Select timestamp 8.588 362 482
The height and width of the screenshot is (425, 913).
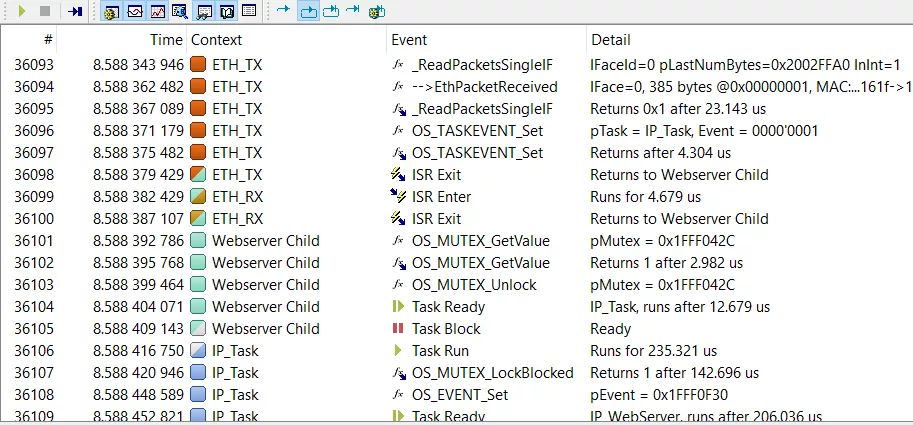[x=138, y=87]
